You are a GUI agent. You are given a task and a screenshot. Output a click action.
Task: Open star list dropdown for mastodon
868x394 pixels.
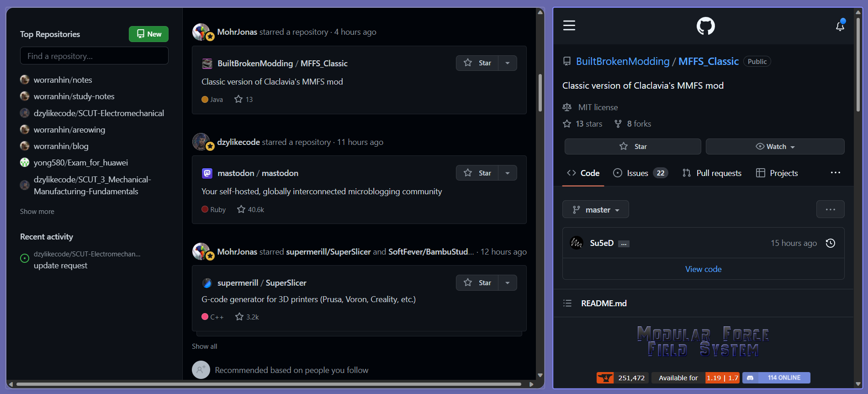coord(508,173)
